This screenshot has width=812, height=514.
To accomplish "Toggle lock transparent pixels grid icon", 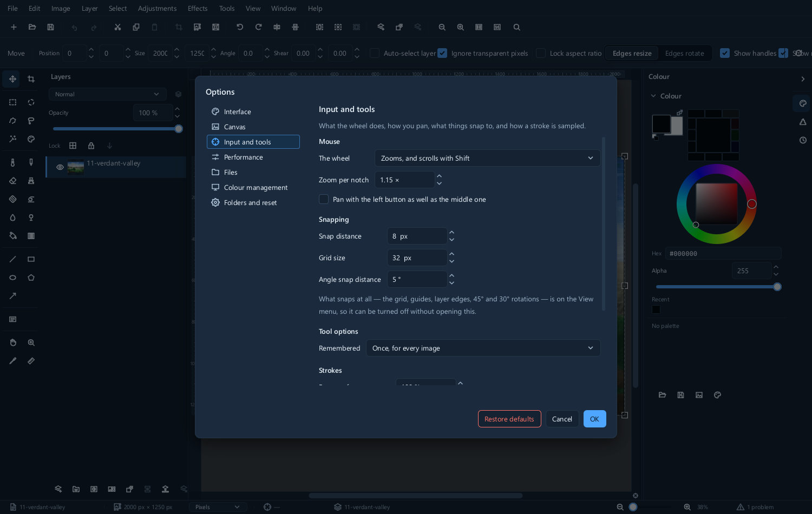I will pyautogui.click(x=73, y=146).
